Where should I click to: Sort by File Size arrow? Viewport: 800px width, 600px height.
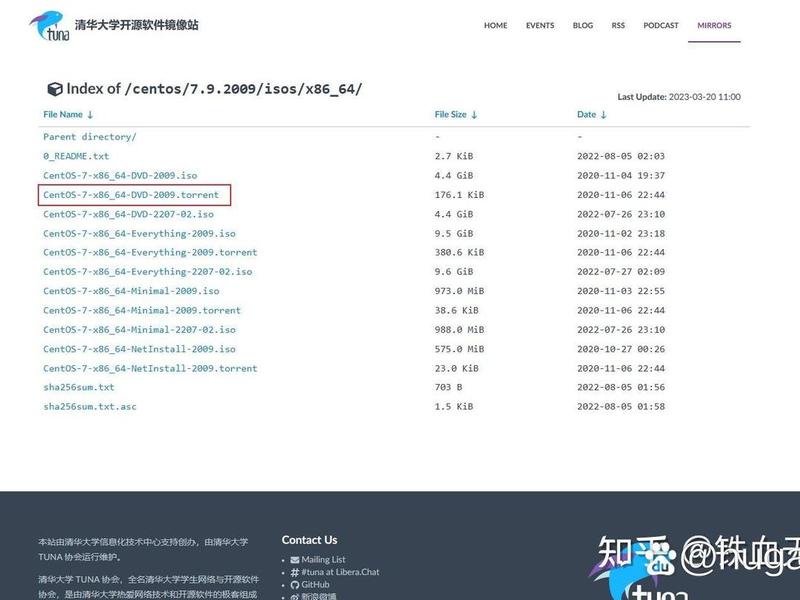[x=474, y=115]
